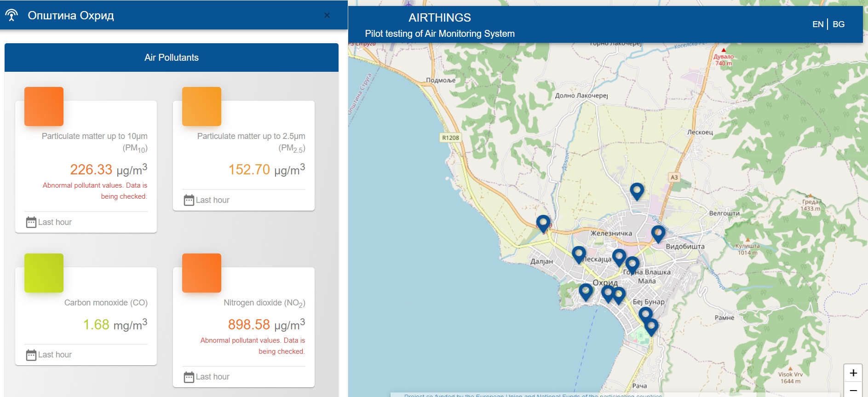
Task: Zoom out the map with minus button
Action: pyautogui.click(x=853, y=390)
